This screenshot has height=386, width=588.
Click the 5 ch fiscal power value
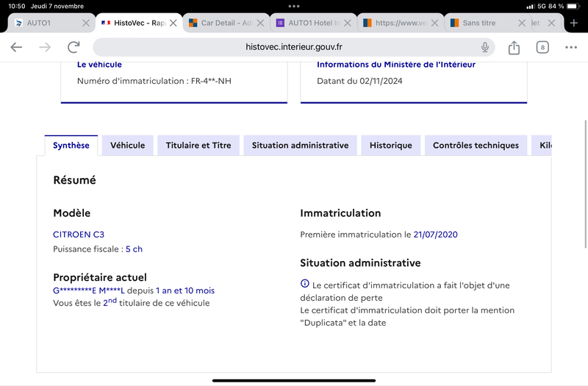134,249
